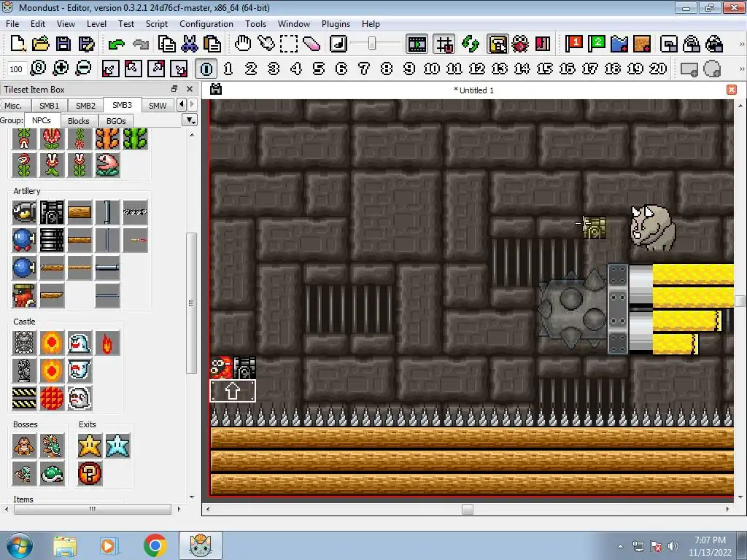Switch to the SMW tileset tab
The width and height of the screenshot is (747, 560).
tap(158, 106)
